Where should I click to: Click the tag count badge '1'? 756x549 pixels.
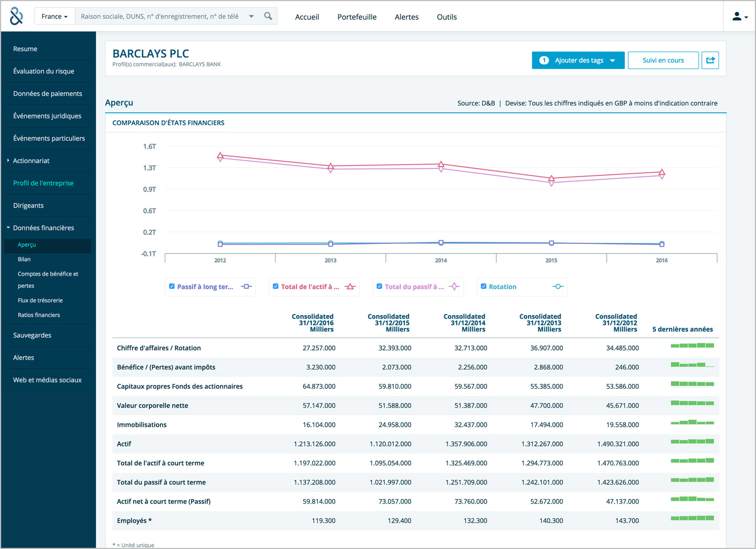coord(544,60)
